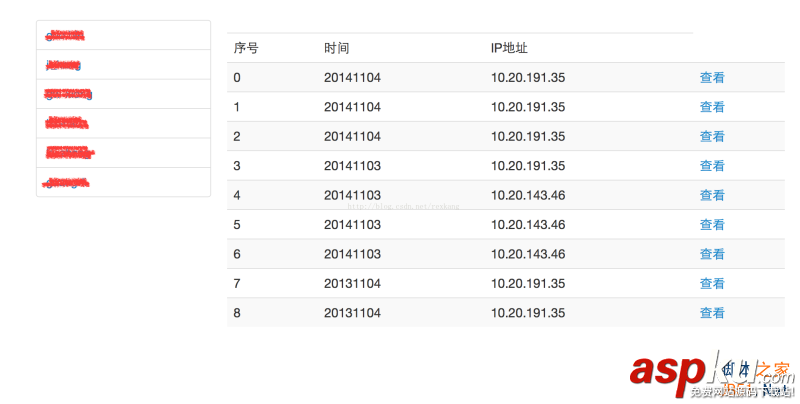Open the 查看 link in row 5
The image size is (800, 404).
[712, 225]
